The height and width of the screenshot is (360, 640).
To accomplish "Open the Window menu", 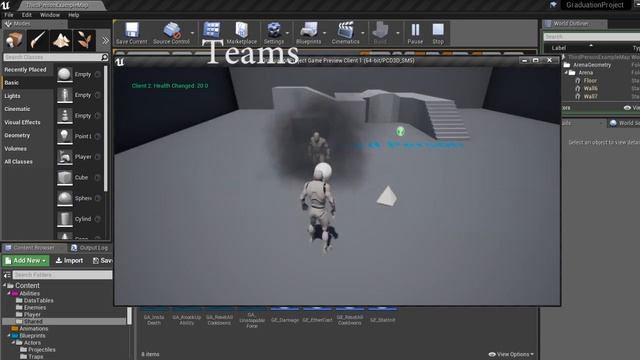I will tap(50, 15).
